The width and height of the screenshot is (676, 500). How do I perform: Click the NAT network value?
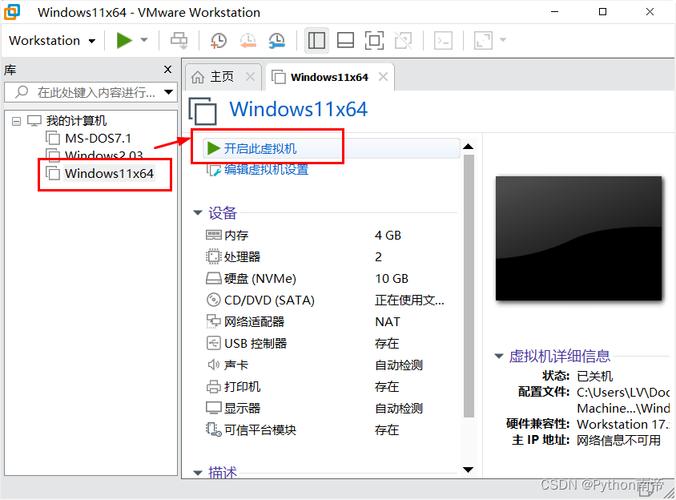tap(387, 322)
